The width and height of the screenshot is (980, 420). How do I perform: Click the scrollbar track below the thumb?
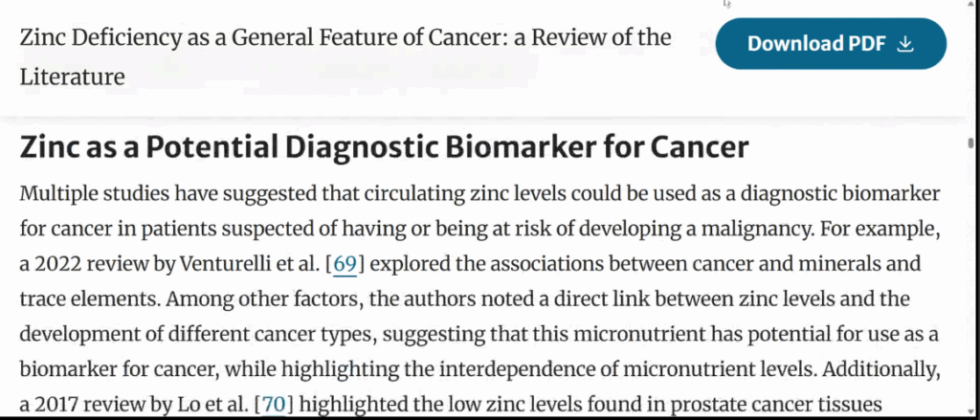pyautogui.click(x=970, y=281)
